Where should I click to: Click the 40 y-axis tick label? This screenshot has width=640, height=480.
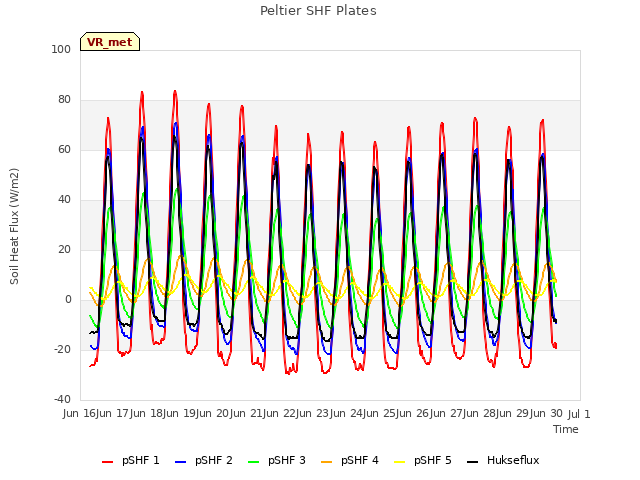[x=64, y=200]
